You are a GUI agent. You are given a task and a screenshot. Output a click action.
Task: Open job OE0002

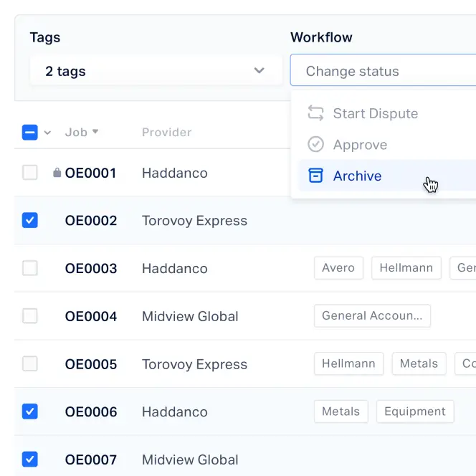tap(91, 221)
